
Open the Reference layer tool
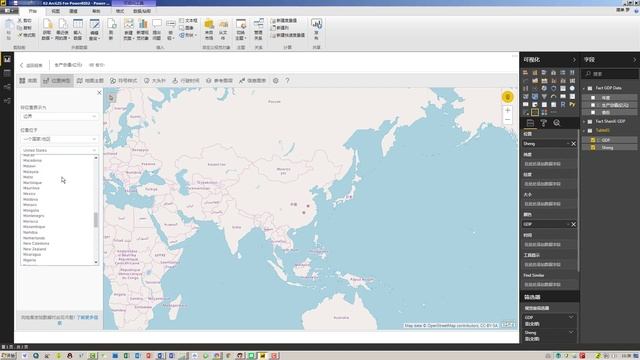[219, 80]
